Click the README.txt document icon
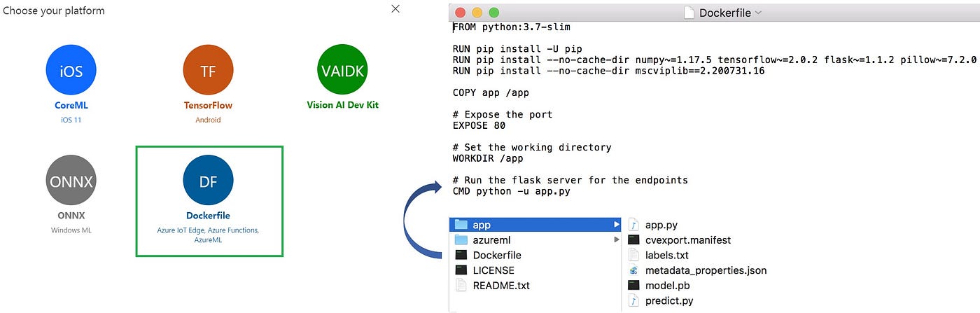The height and width of the screenshot is (313, 980). [x=461, y=286]
